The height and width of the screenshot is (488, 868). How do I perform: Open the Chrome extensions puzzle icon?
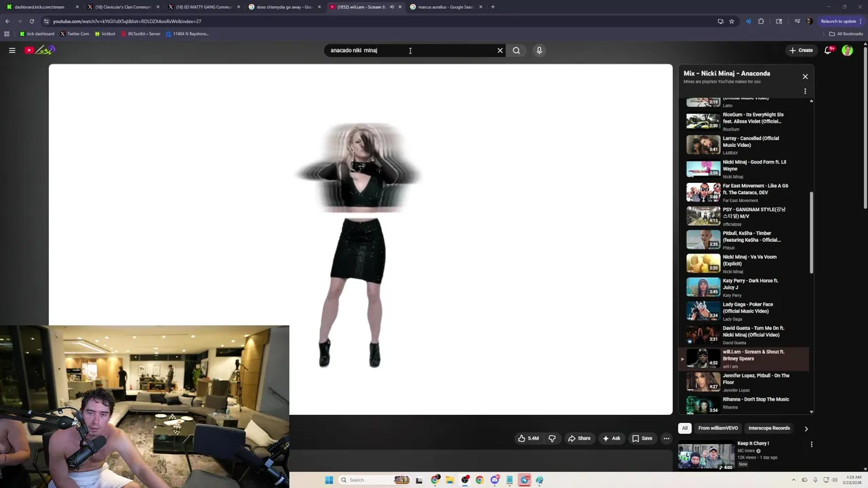click(x=761, y=21)
